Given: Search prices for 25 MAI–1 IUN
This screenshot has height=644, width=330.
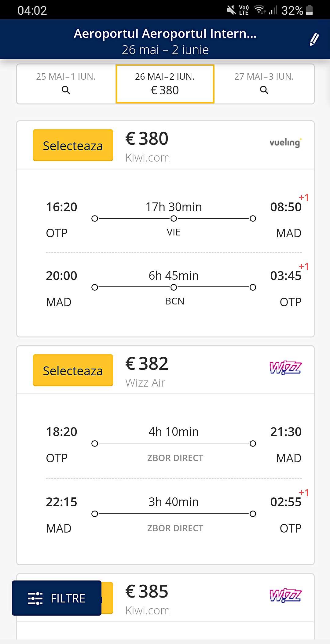Looking at the screenshot, I should [66, 84].
